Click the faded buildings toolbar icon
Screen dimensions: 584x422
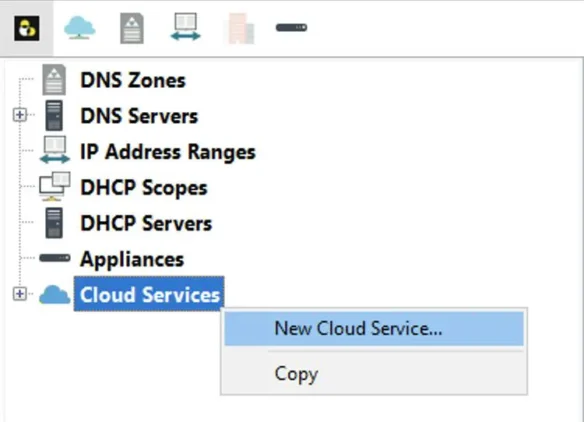(239, 28)
